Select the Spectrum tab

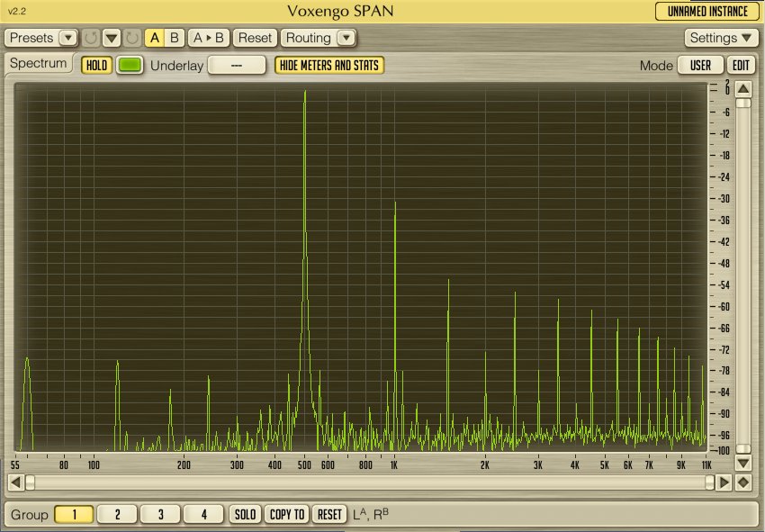[x=39, y=64]
